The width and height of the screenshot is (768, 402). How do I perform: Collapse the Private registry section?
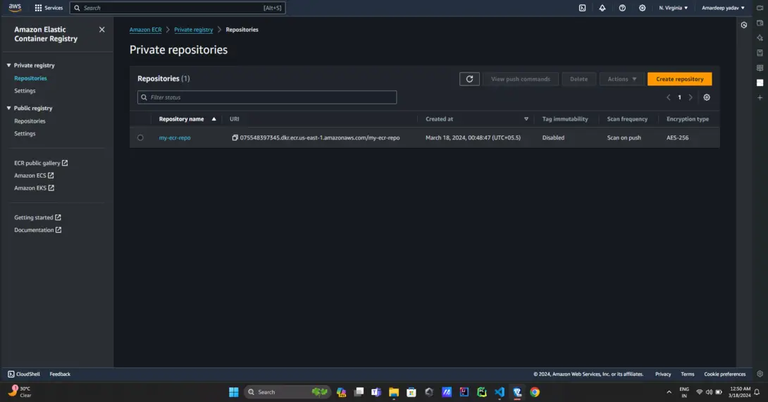[x=9, y=65]
